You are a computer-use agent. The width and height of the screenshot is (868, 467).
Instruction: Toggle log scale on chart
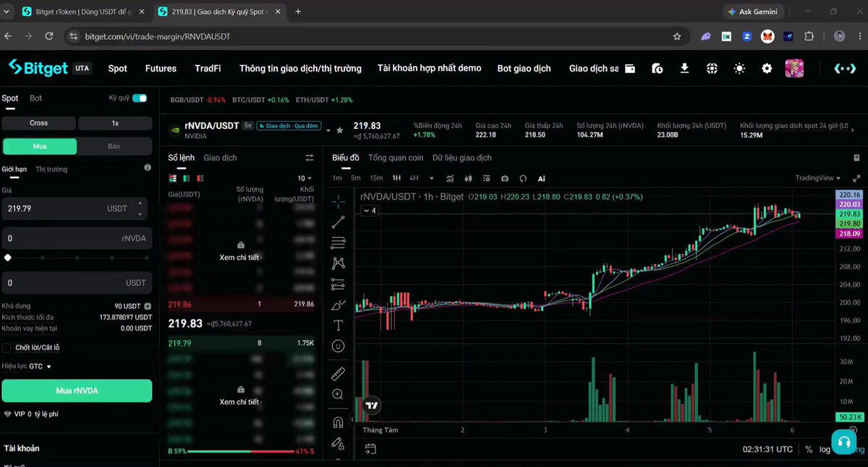click(825, 450)
